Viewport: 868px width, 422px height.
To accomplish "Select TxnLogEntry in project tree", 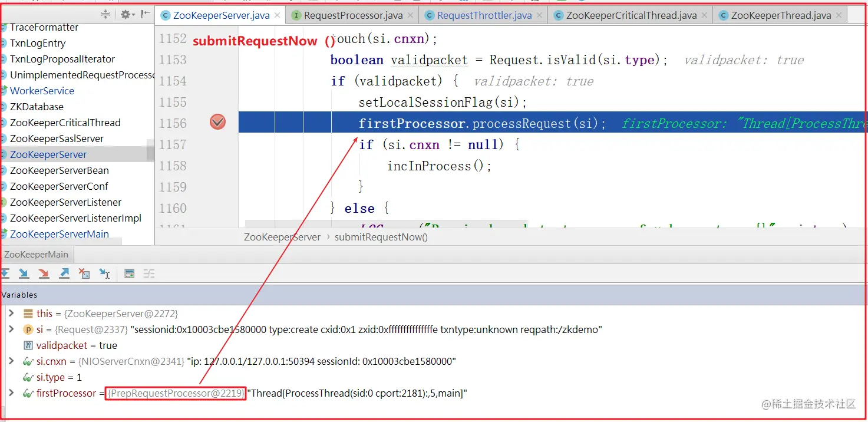I will click(38, 43).
